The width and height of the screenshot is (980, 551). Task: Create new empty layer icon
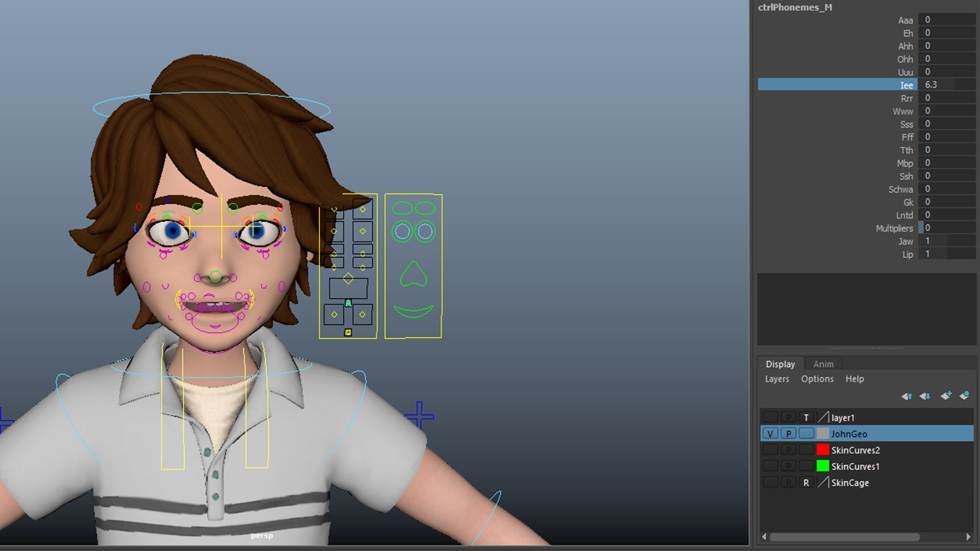pyautogui.click(x=946, y=395)
